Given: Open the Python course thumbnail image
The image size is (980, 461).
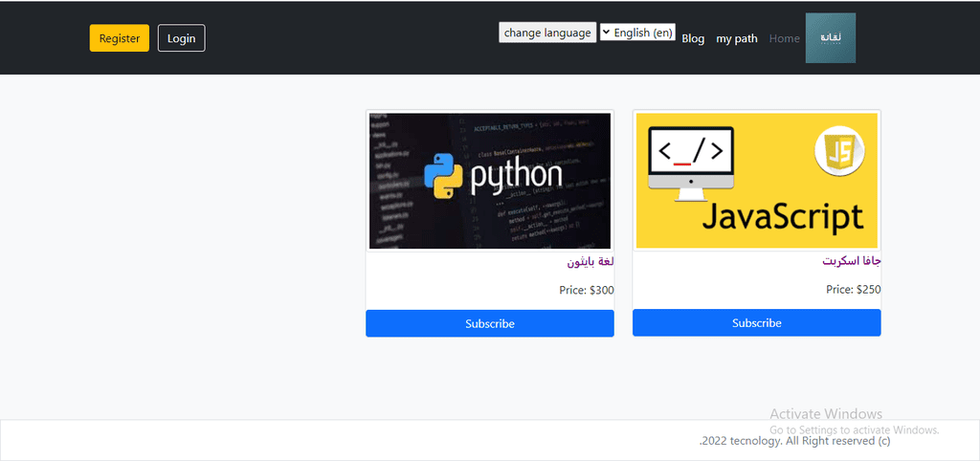Looking at the screenshot, I should [x=490, y=181].
